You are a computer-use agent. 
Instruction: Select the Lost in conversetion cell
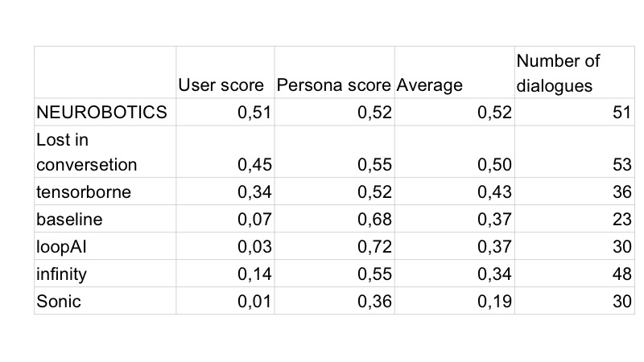pos(87,152)
